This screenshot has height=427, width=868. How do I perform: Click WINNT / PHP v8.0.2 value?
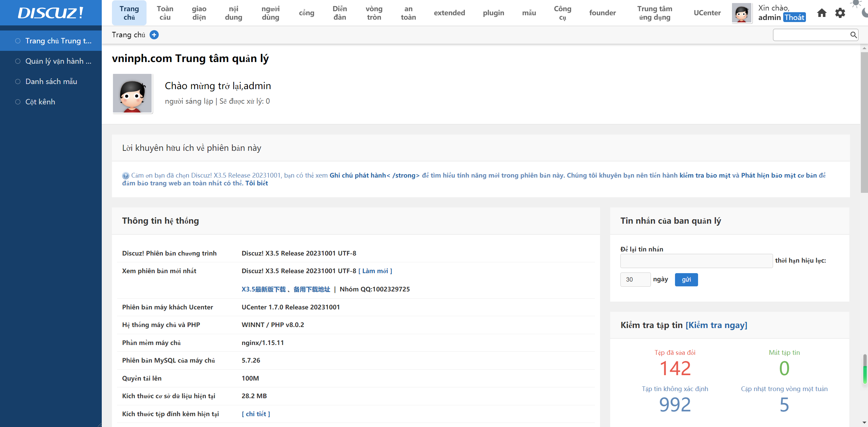(x=273, y=325)
